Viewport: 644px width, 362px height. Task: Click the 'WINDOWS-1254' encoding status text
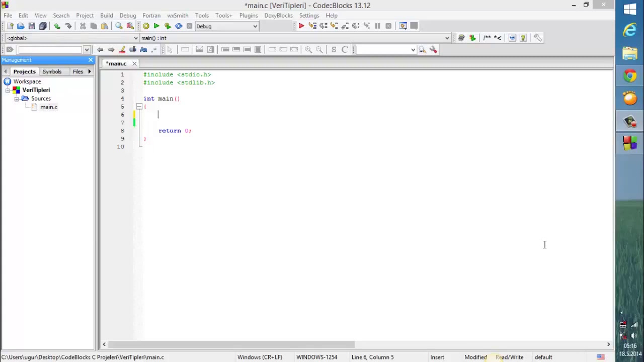point(316,357)
